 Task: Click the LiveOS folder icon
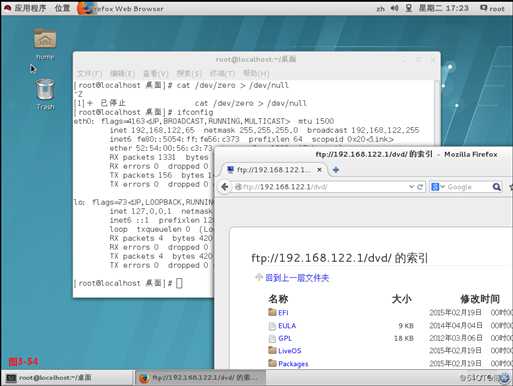(x=272, y=350)
